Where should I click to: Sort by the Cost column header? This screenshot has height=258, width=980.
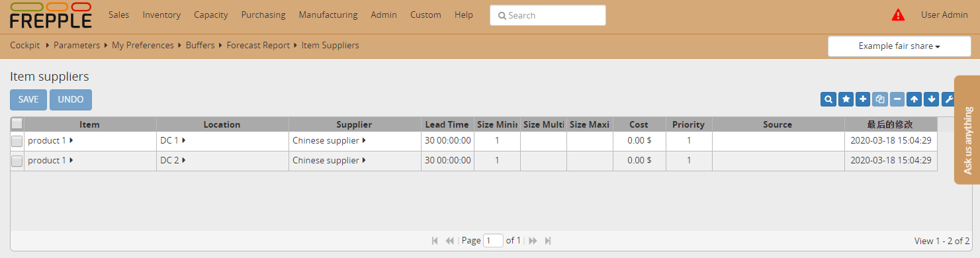coord(639,124)
